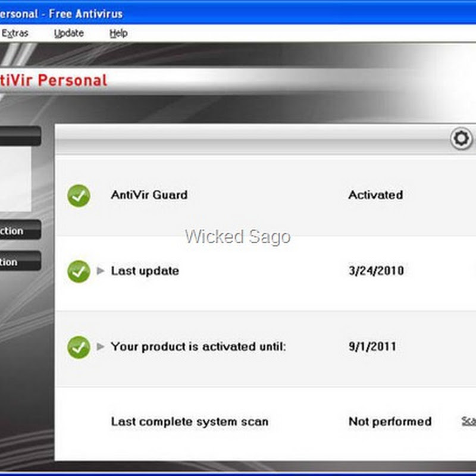Screen dimensions: 476x476
Task: Click the Last update green check icon
Action: [x=79, y=271]
